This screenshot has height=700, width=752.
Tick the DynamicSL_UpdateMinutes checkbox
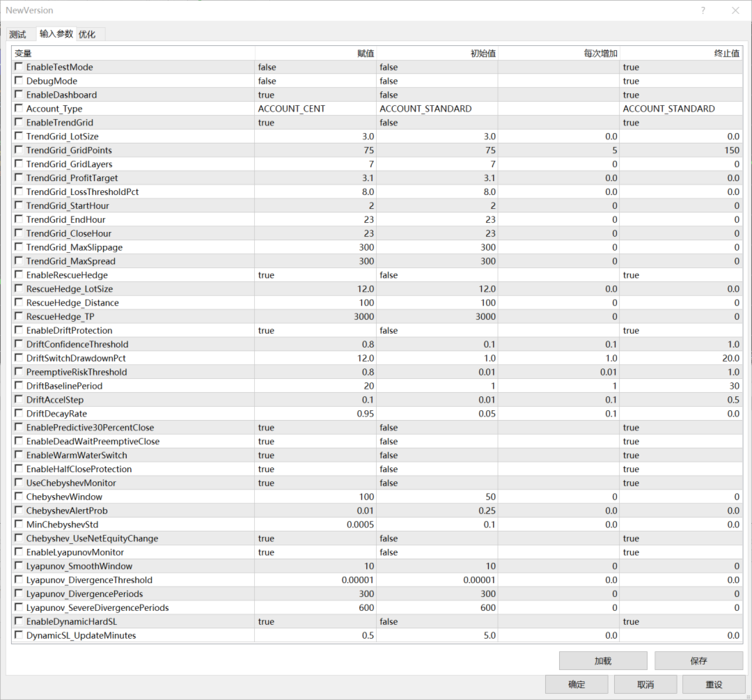click(19, 635)
